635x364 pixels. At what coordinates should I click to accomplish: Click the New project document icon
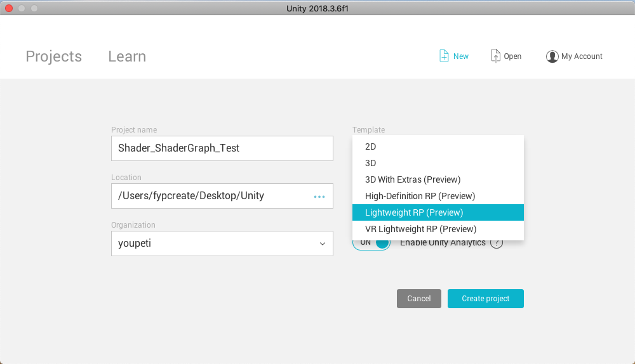(444, 56)
